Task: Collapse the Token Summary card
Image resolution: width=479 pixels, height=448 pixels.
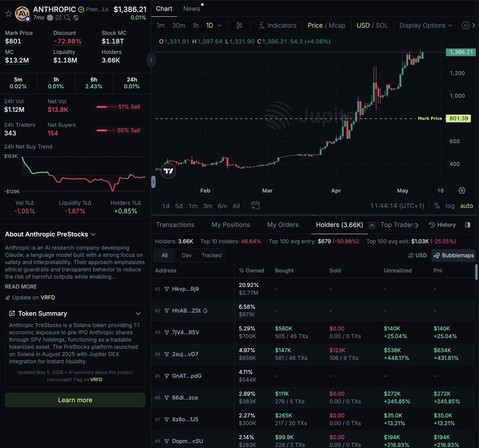Action: 138,314
